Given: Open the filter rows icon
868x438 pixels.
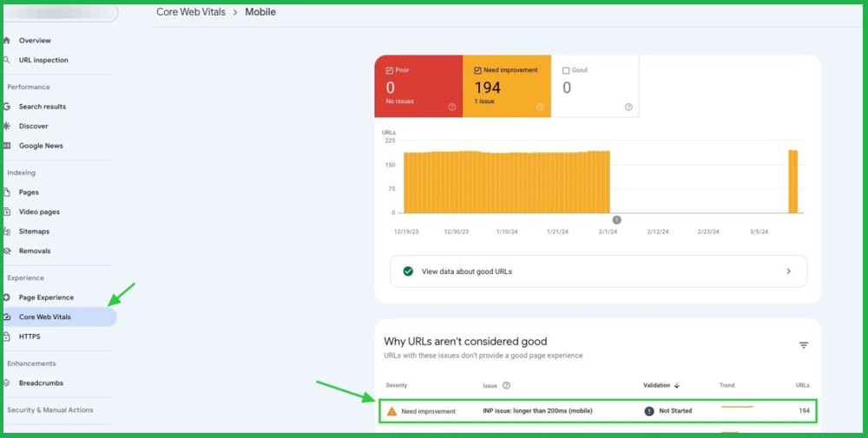Looking at the screenshot, I should coord(804,345).
